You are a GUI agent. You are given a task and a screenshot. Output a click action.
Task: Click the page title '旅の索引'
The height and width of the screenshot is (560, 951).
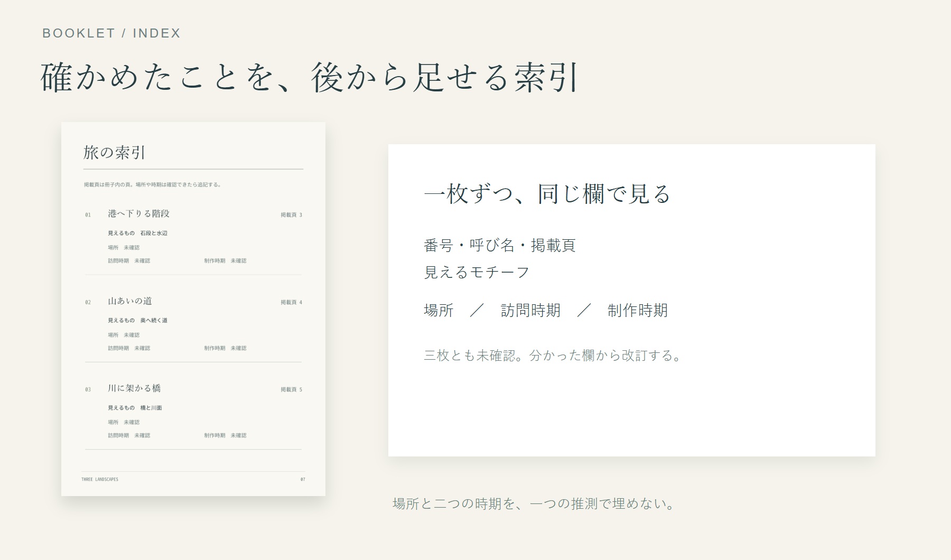point(114,153)
